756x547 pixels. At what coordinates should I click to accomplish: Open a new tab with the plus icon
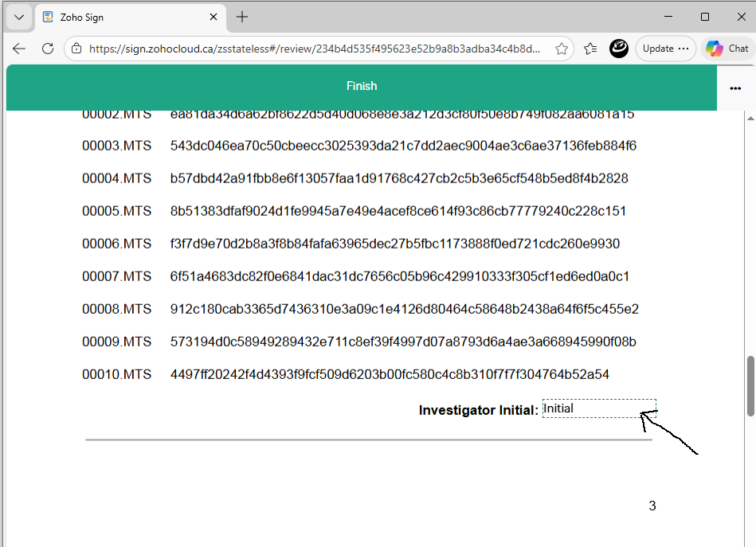point(242,16)
